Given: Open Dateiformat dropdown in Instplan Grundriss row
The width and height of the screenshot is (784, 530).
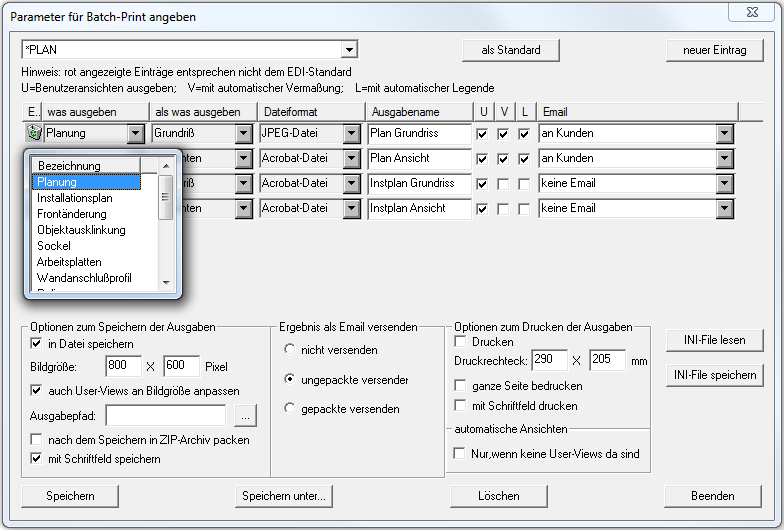Looking at the screenshot, I should coord(352,184).
